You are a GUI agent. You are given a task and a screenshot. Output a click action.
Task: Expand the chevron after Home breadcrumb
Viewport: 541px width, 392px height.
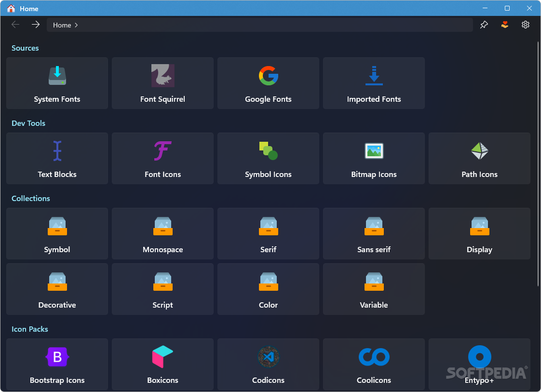[76, 25]
